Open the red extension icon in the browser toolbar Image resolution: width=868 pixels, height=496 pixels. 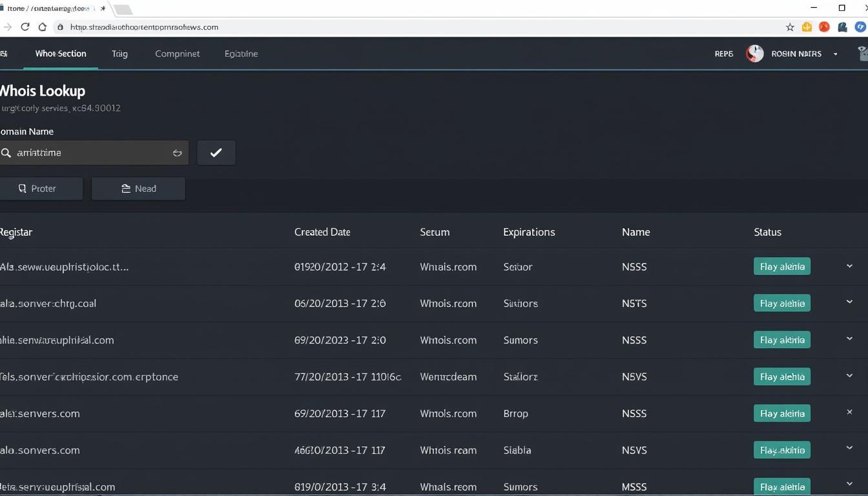(824, 27)
